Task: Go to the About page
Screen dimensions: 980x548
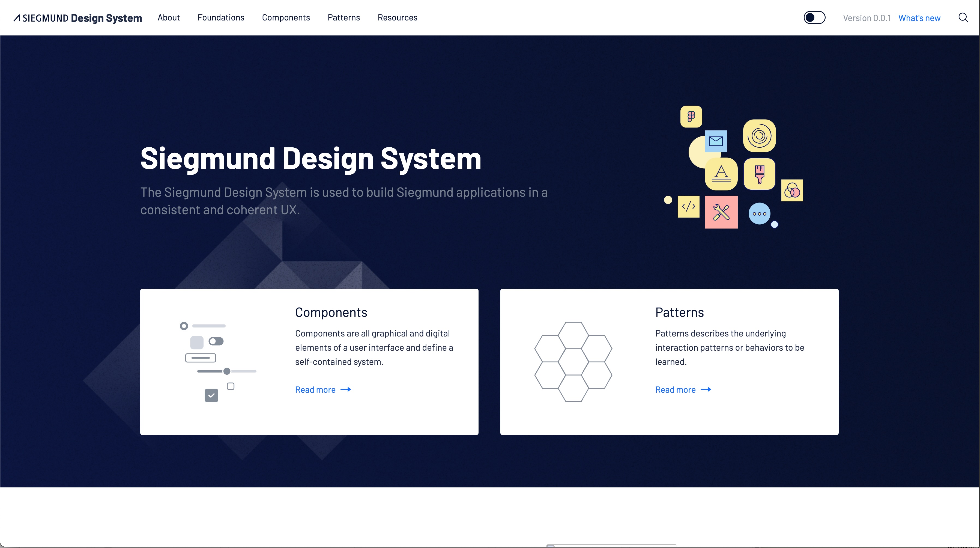Action: click(x=169, y=18)
